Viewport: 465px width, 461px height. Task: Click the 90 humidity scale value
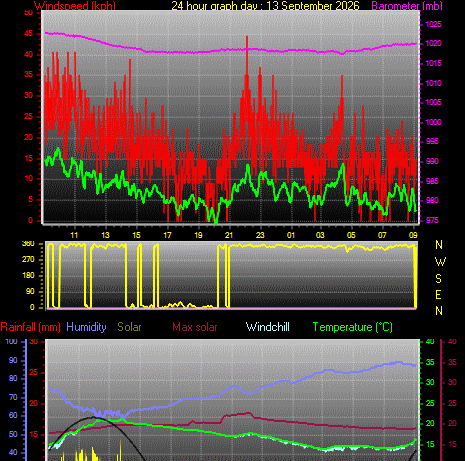point(13,360)
